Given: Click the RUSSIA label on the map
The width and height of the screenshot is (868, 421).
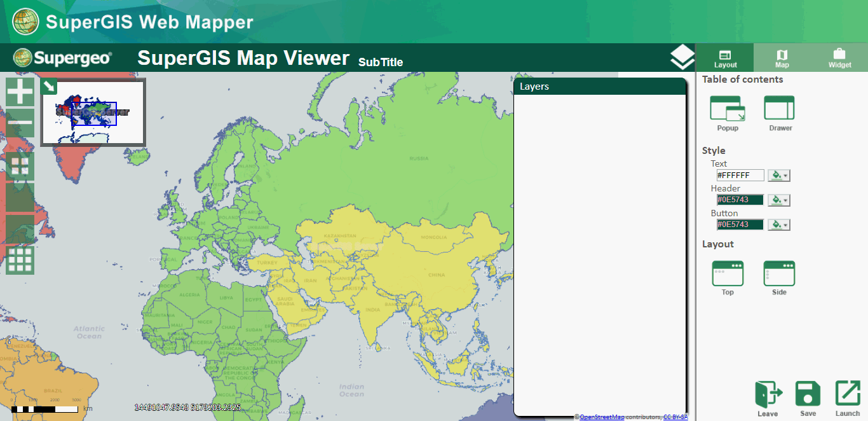Looking at the screenshot, I should click(419, 158).
